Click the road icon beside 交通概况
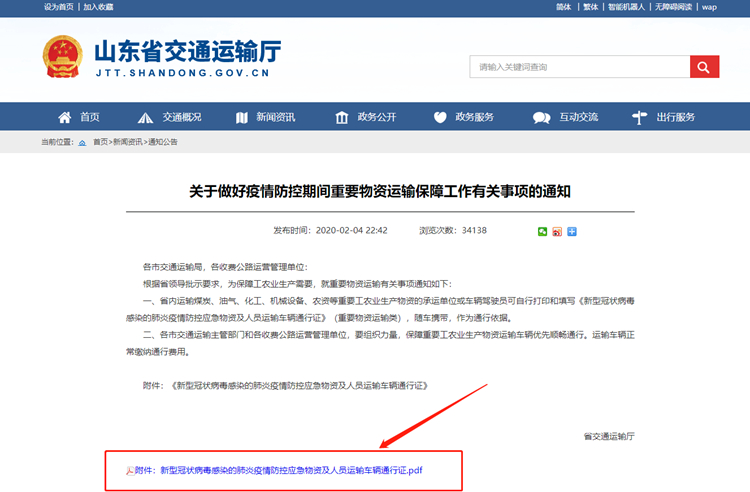 145,118
